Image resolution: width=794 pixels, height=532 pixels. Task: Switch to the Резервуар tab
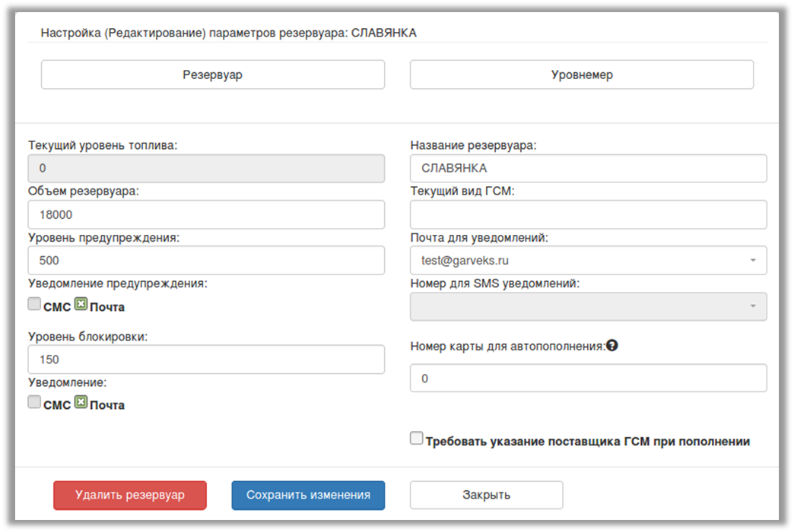(212, 74)
